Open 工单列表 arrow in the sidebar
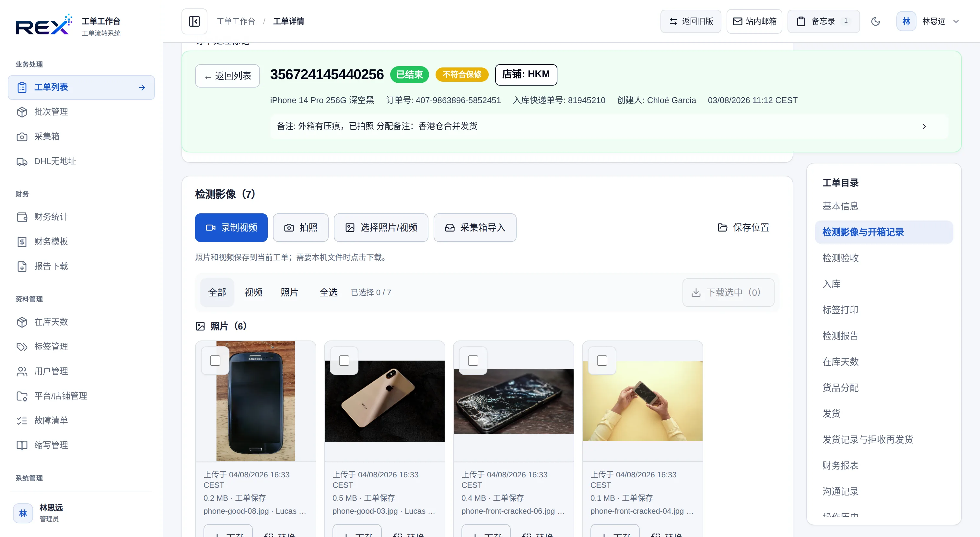The width and height of the screenshot is (980, 537). [x=142, y=88]
